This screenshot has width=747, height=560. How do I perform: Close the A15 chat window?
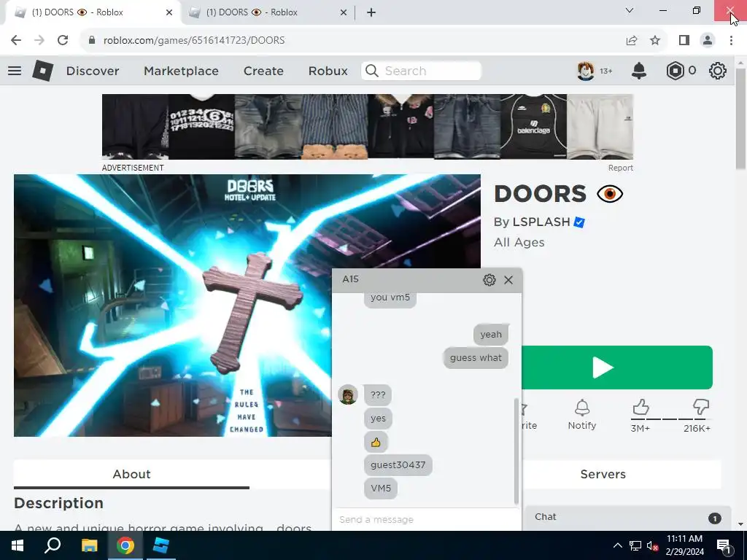click(508, 280)
